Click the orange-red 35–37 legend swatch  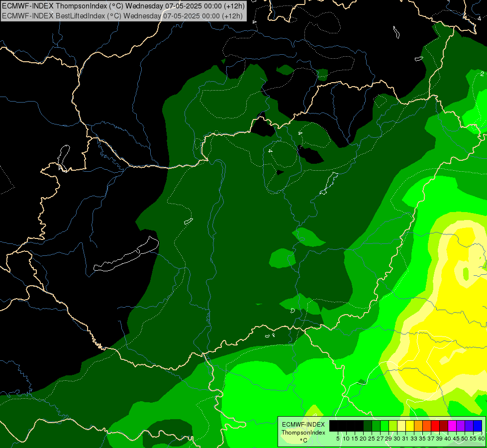click(x=427, y=426)
